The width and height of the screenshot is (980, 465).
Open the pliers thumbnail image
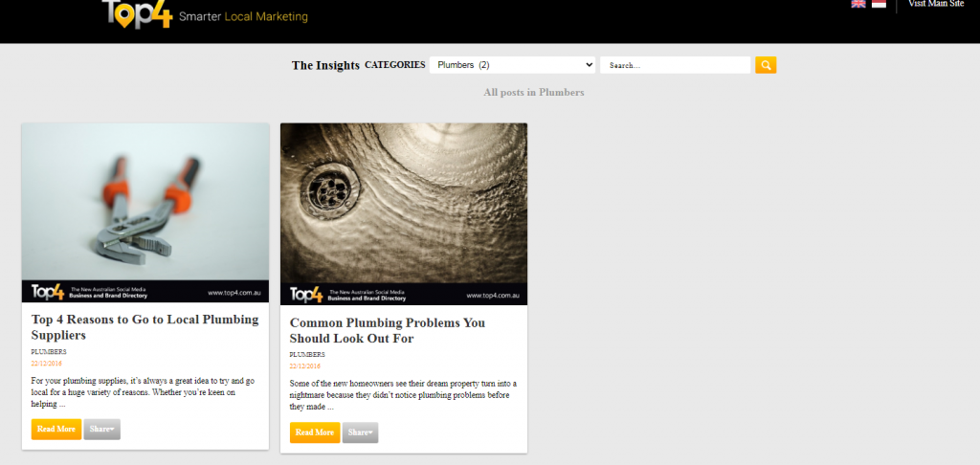145,212
